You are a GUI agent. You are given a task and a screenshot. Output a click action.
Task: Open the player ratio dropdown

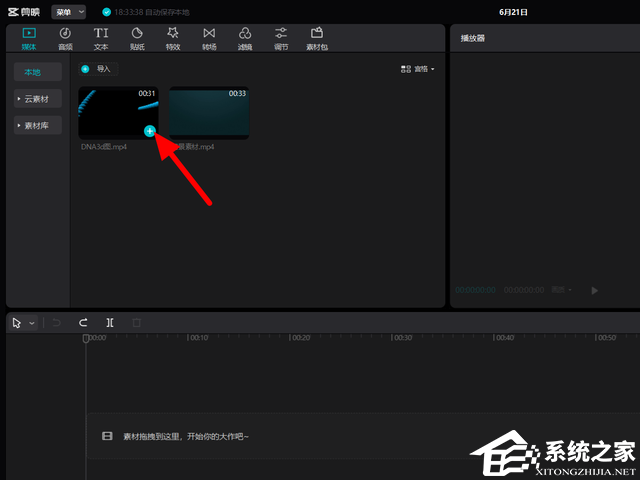point(561,290)
